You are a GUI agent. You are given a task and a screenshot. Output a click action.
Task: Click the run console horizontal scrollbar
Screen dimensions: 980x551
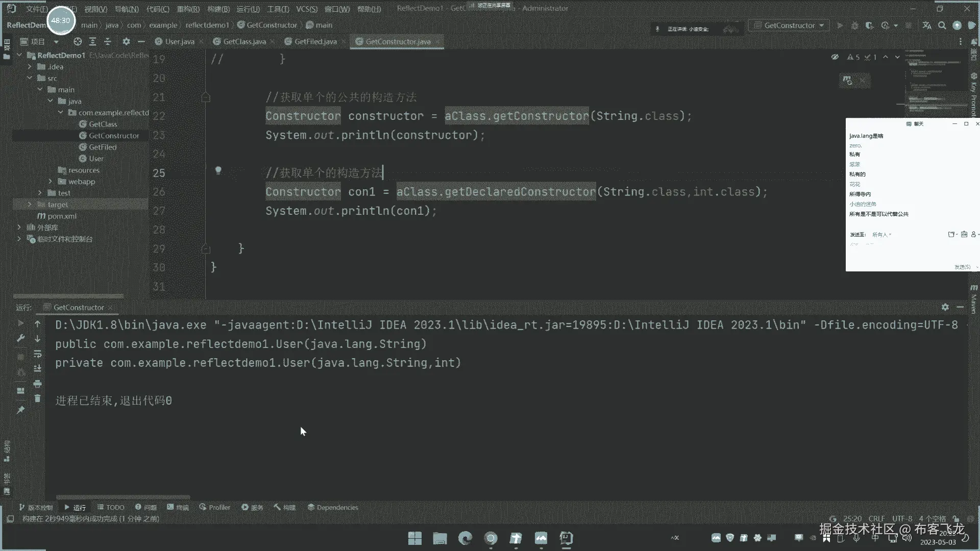122,497
